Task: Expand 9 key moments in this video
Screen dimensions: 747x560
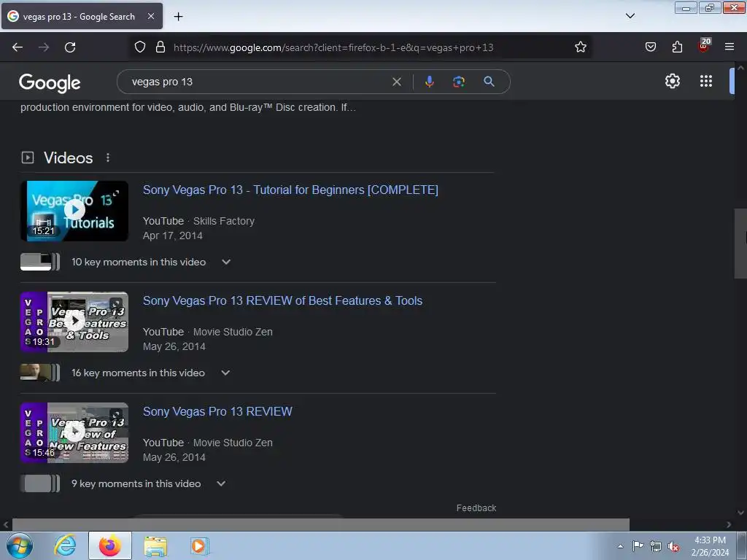Action: coord(221,484)
